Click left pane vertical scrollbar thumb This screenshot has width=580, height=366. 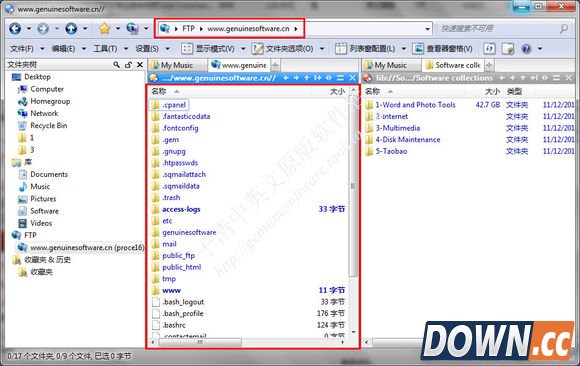353,186
